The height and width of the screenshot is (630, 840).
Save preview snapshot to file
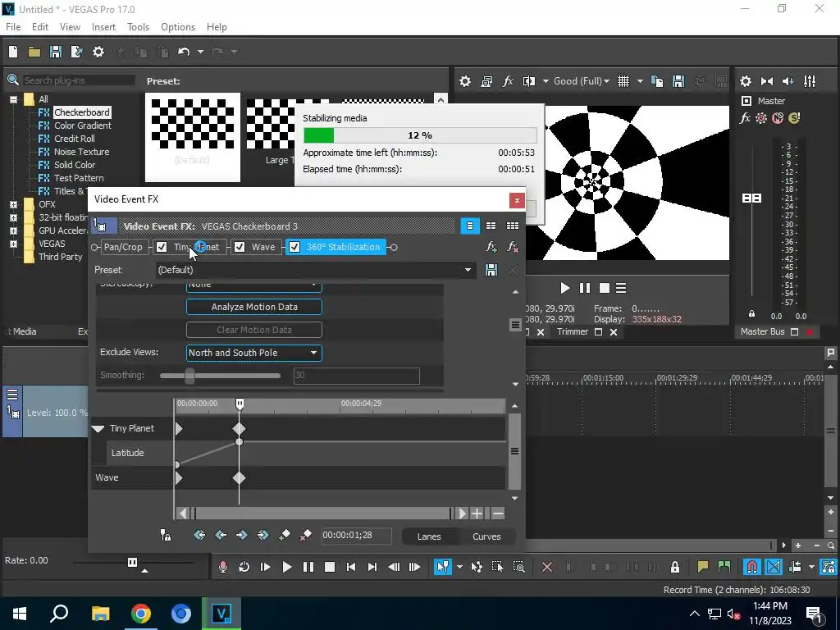tap(678, 81)
